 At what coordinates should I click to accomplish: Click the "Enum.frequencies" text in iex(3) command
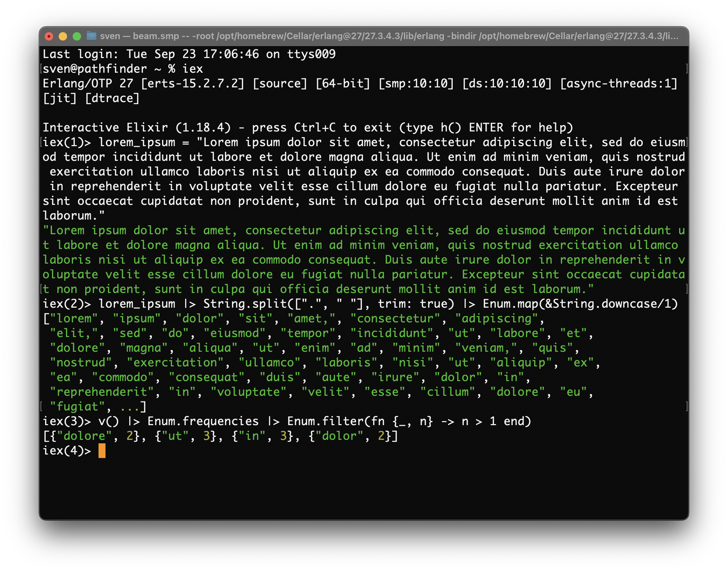point(203,421)
